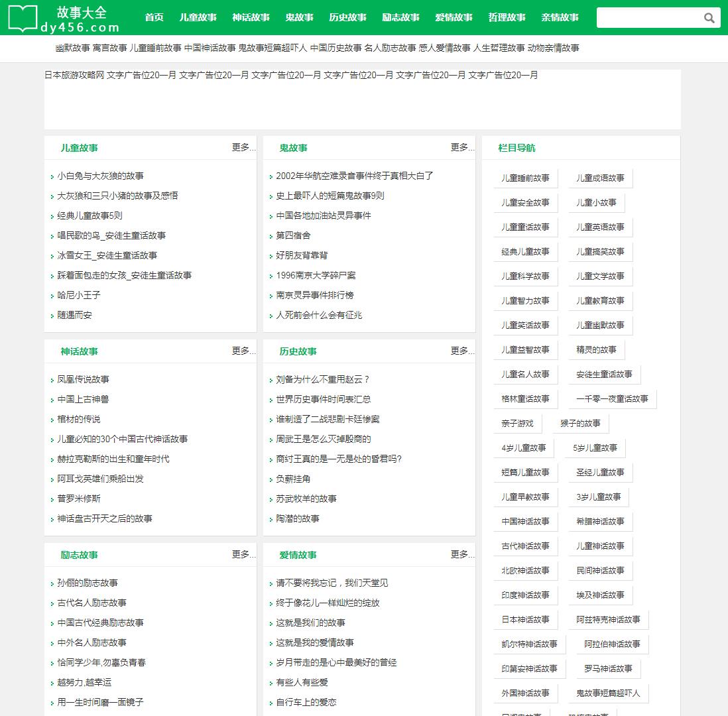The image size is (728, 716).
Task: Open 刘备为什么不重用赵云 article
Action: (323, 379)
